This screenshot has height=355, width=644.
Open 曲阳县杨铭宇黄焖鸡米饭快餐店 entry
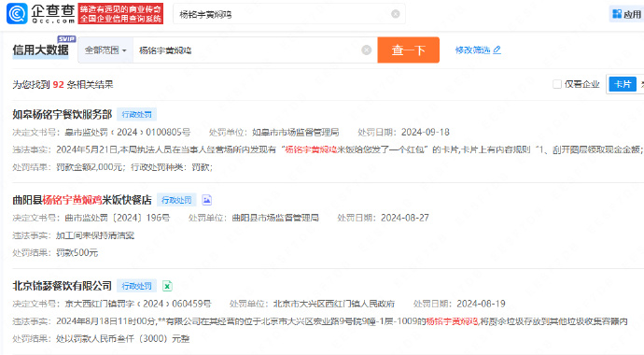(x=82, y=200)
